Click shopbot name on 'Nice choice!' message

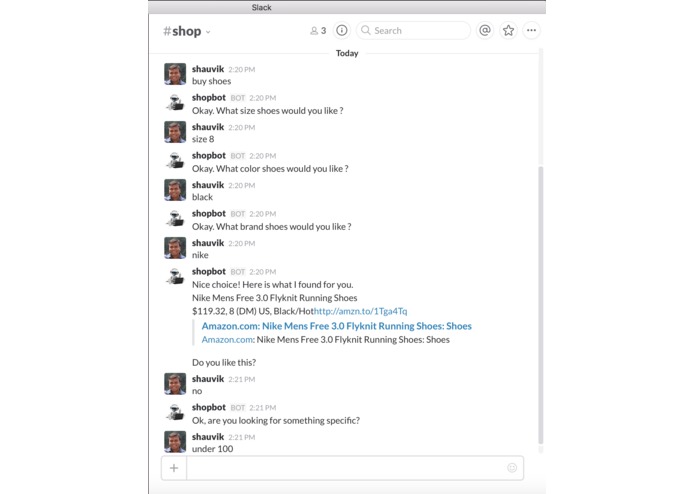point(209,272)
